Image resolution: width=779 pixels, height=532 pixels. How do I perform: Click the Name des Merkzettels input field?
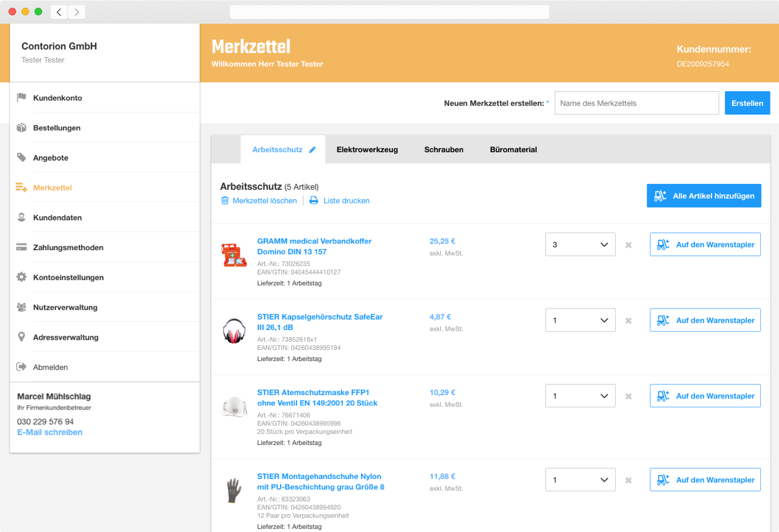pos(637,103)
